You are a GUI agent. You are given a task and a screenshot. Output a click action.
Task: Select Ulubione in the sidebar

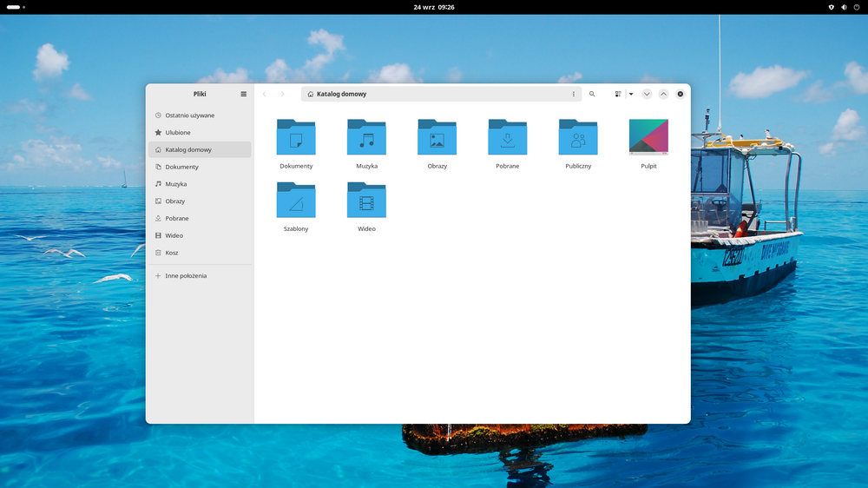point(178,133)
